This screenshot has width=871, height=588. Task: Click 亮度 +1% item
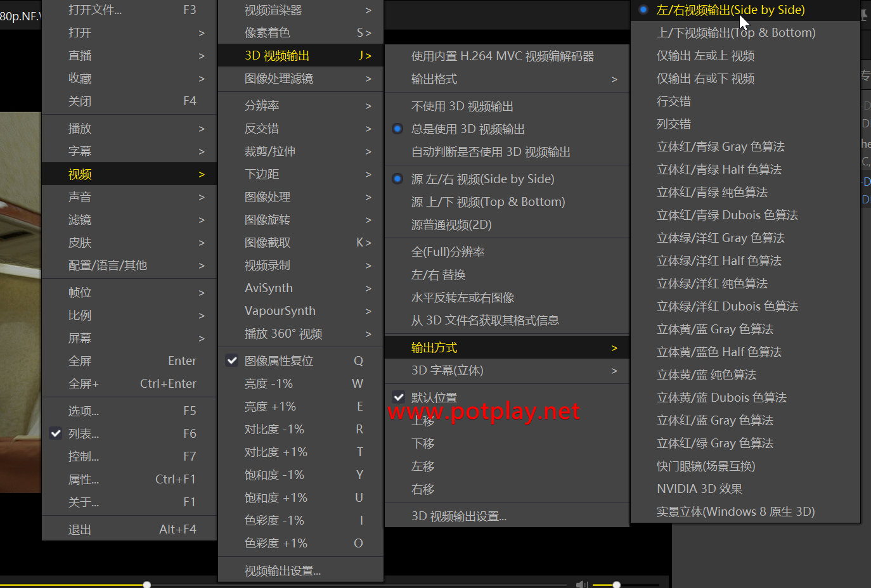pyautogui.click(x=300, y=407)
